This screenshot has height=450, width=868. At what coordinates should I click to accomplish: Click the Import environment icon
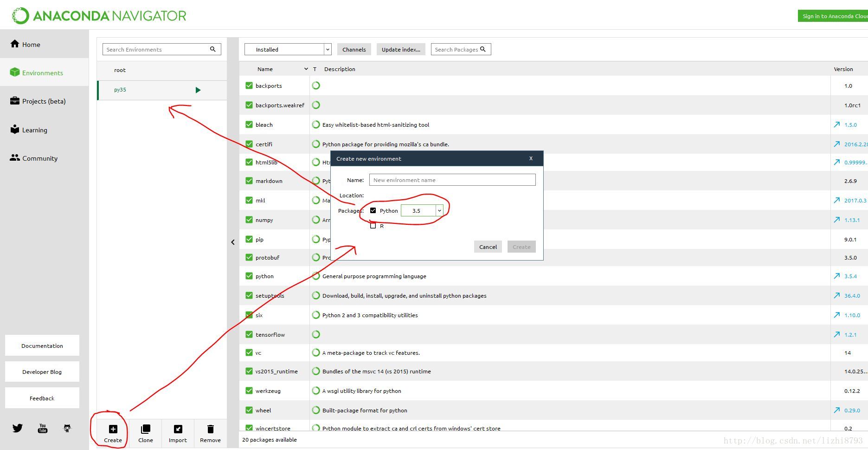[x=178, y=429]
